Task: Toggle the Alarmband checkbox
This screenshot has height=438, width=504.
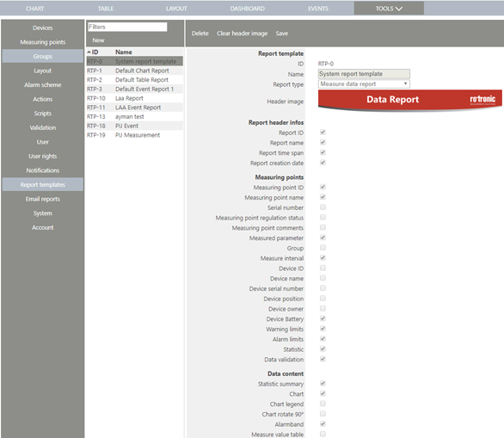Action: 323,424
